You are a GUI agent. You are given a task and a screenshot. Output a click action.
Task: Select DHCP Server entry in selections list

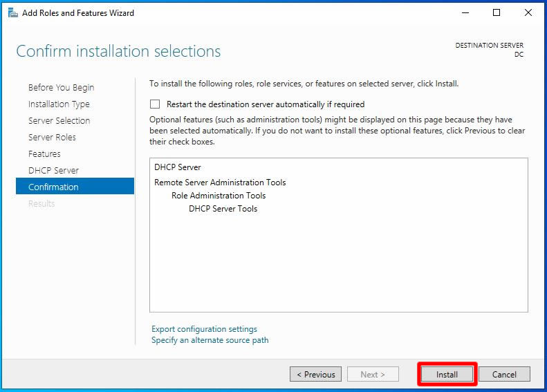coord(178,167)
